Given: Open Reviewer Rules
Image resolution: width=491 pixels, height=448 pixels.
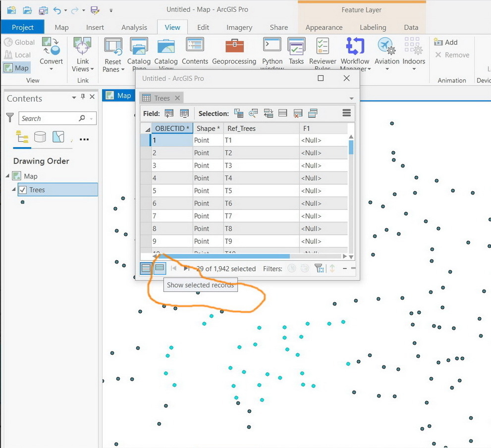Looking at the screenshot, I should pyautogui.click(x=323, y=53).
